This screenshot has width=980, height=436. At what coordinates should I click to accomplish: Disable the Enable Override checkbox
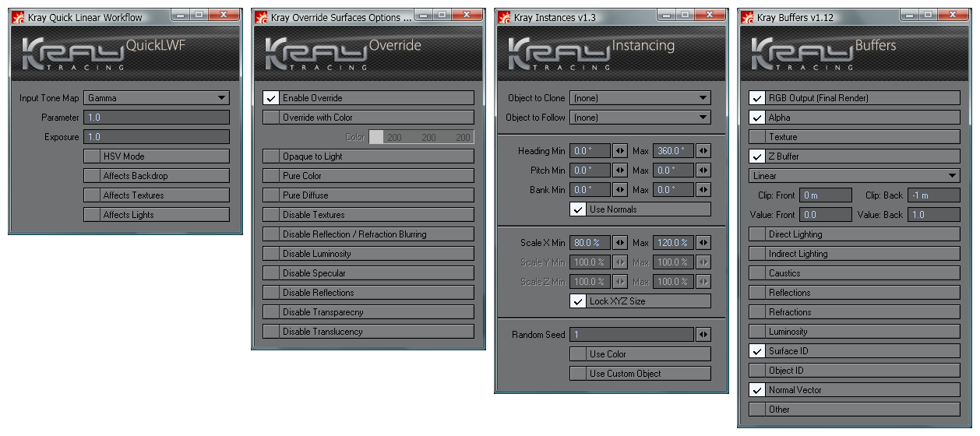pyautogui.click(x=271, y=98)
